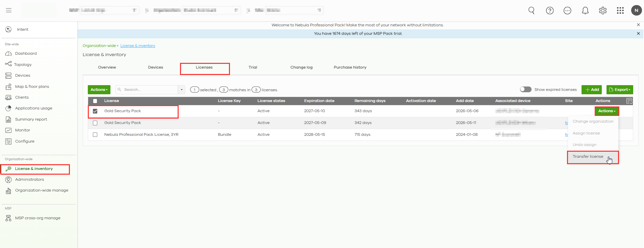Switch to the Overview tab
Screen dimensions: 644x248
click(x=107, y=67)
